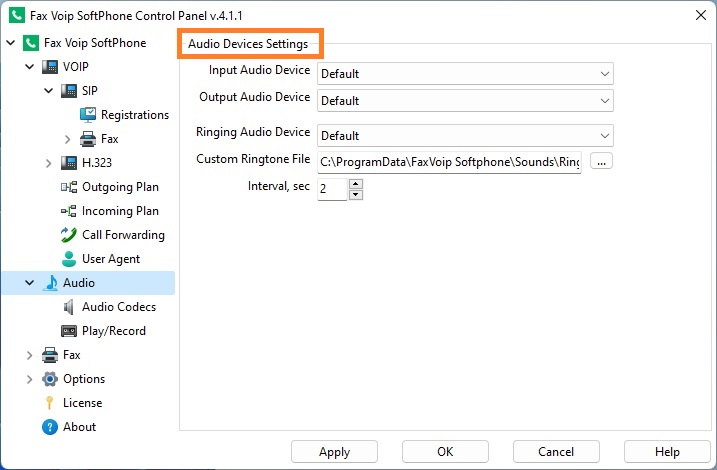The width and height of the screenshot is (717, 470).
Task: Open the Output Audio Device dropdown
Action: (465, 101)
